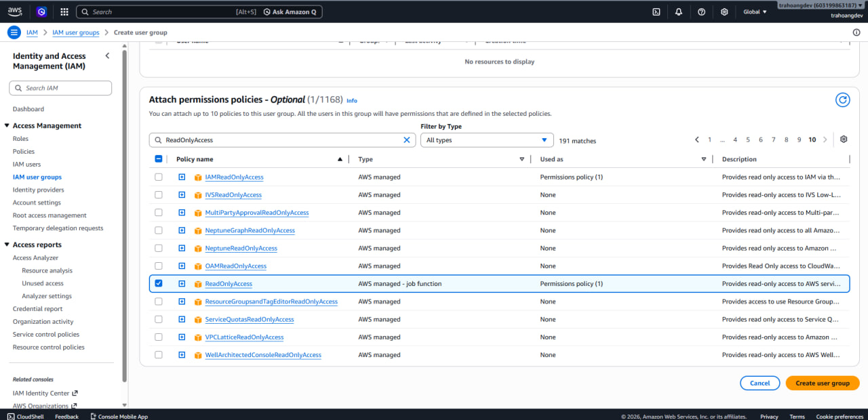Image resolution: width=868 pixels, height=420 pixels.
Task: Launch CloudShell from the top bar icon
Action: (656, 12)
